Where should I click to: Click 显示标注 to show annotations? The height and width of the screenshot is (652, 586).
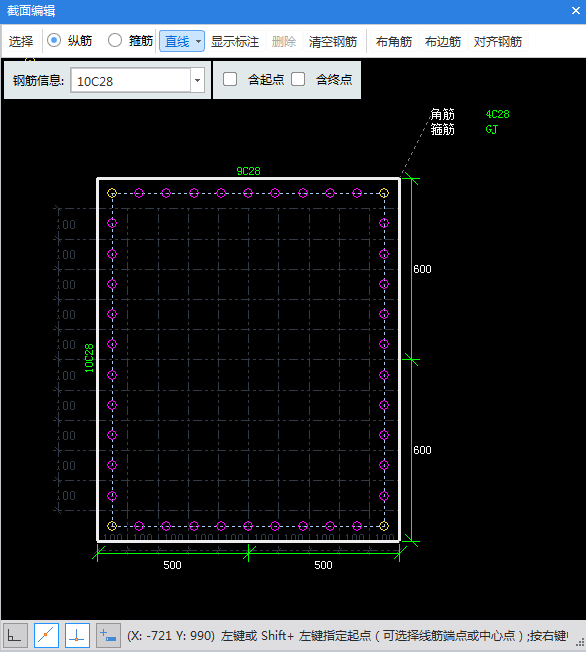click(235, 42)
